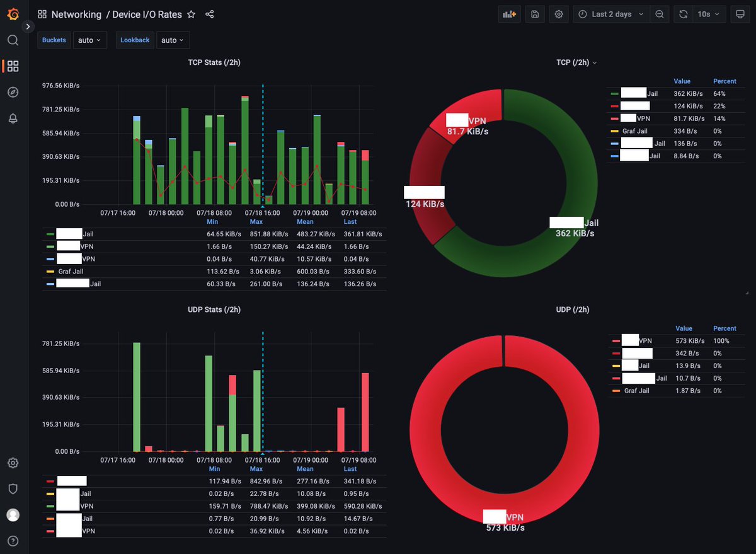The image size is (756, 554).
Task: Sort UDP Stats legend by Last
Action: click(x=350, y=469)
